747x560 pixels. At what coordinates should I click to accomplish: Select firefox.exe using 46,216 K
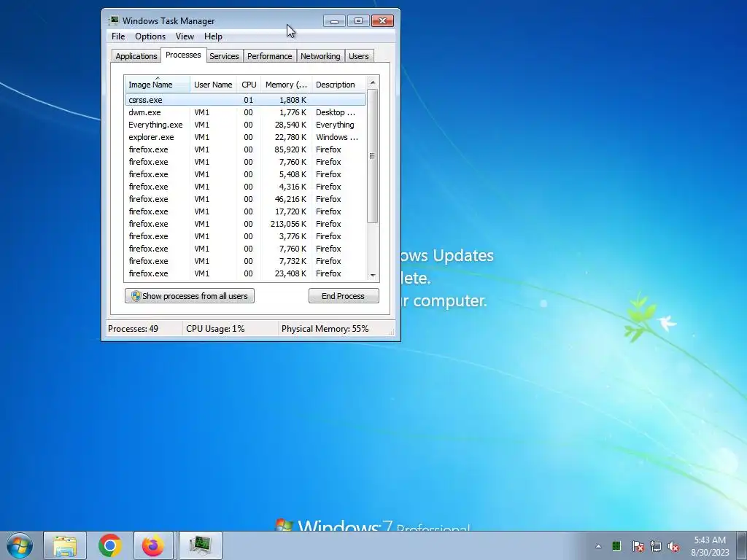245,199
